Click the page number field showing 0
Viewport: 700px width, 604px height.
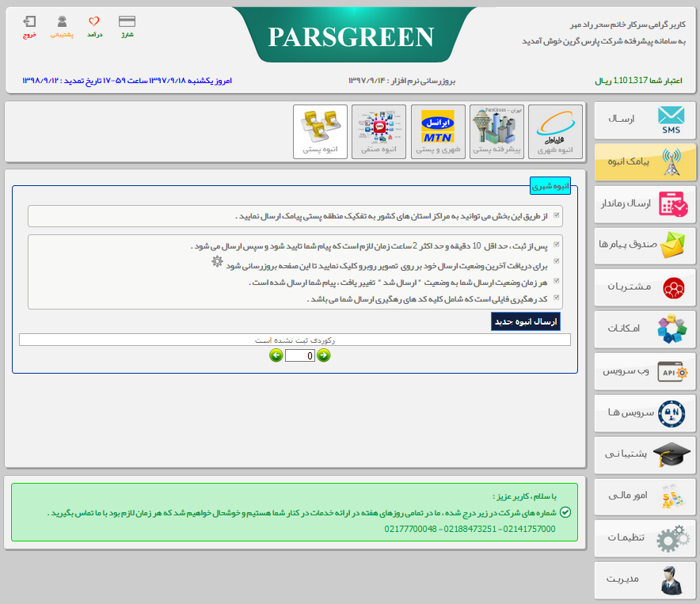(299, 356)
